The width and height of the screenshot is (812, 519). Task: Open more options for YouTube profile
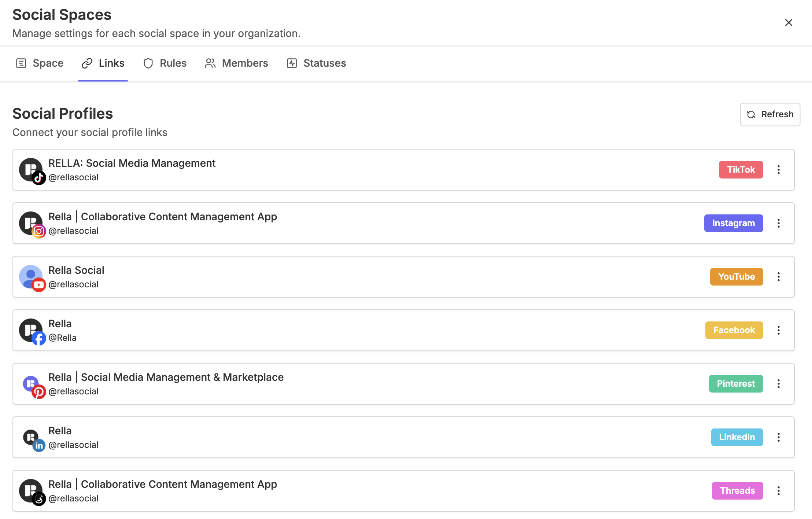click(x=779, y=277)
